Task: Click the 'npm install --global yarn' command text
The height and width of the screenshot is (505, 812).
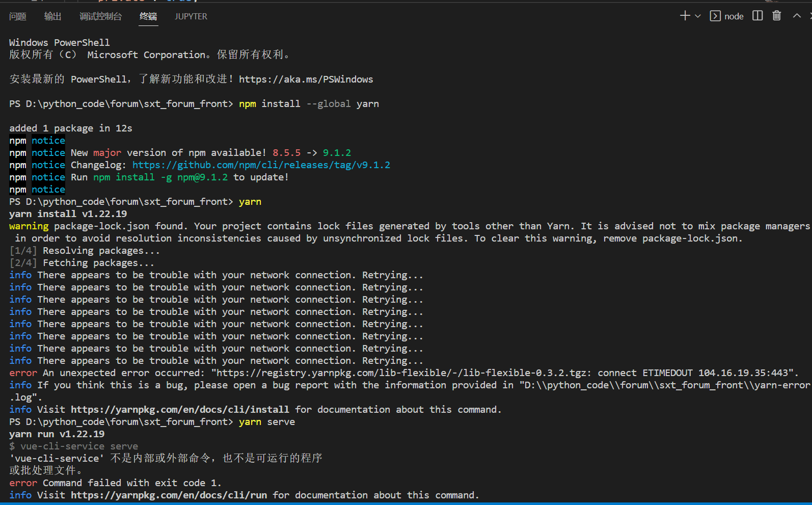Action: coord(309,103)
